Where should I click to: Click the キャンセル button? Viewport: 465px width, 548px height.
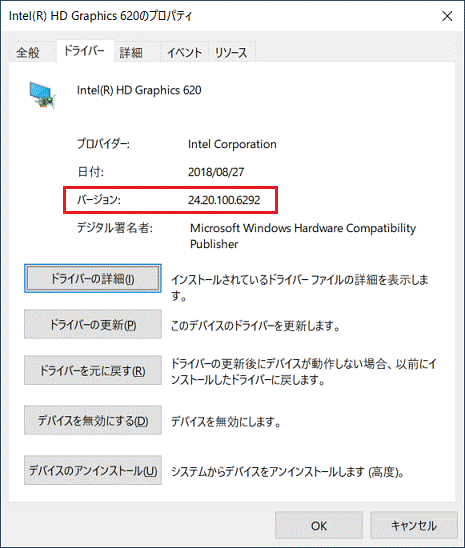(x=414, y=526)
